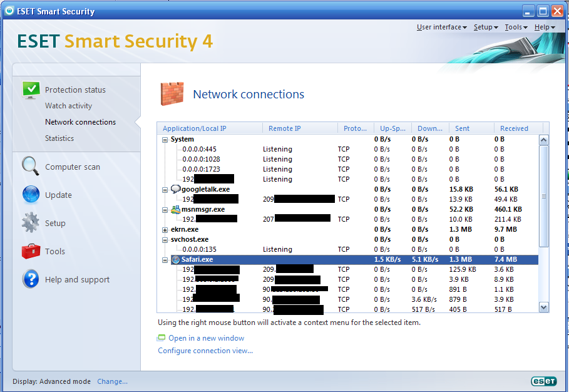Open Help and support section
Viewport: 569px width, 392px height.
coord(77,279)
